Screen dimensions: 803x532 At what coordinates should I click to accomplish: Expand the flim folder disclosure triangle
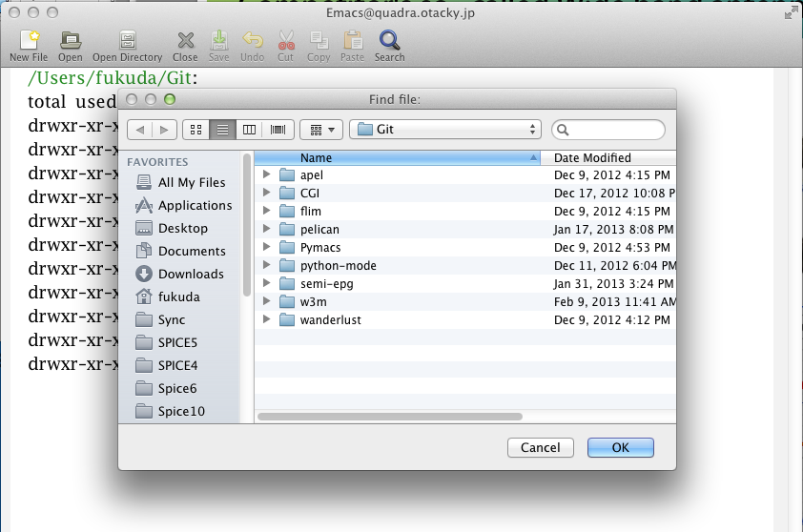[x=266, y=211]
